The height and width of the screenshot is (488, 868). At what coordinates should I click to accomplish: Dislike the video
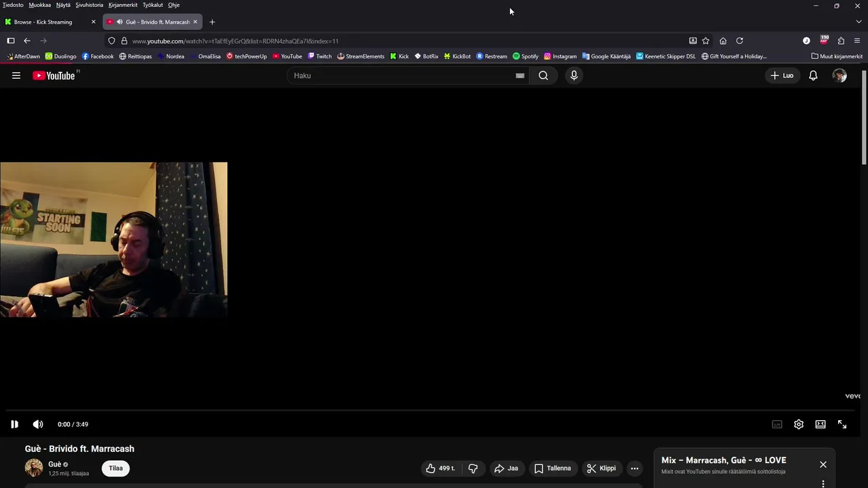(x=473, y=468)
